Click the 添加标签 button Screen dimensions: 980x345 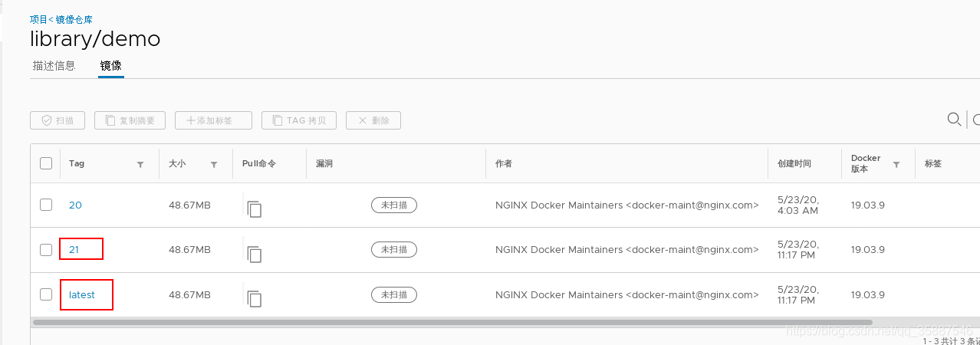coord(214,120)
